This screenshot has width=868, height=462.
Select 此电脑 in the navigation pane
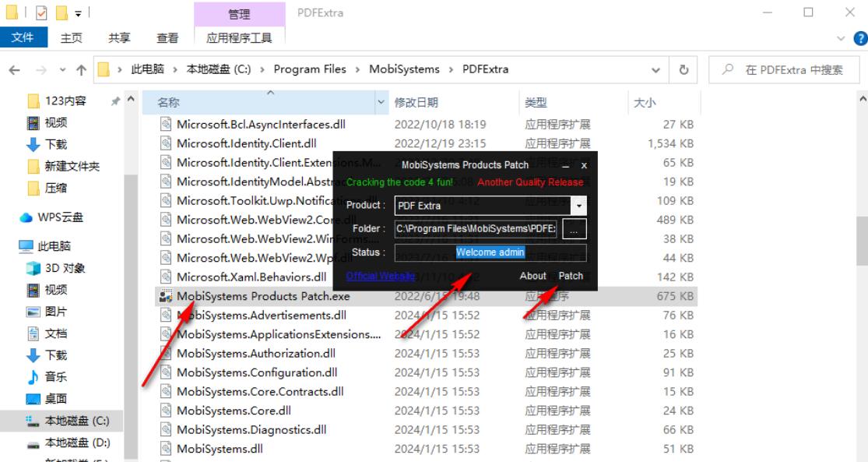pos(54,246)
